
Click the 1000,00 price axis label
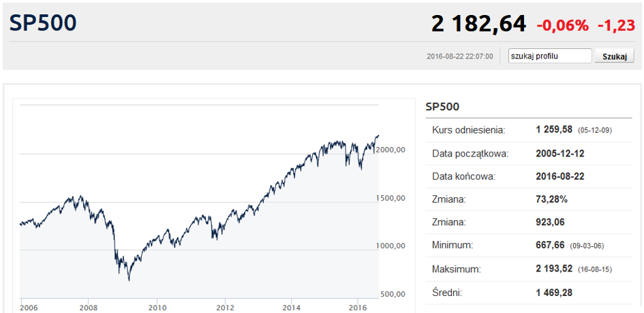392,246
